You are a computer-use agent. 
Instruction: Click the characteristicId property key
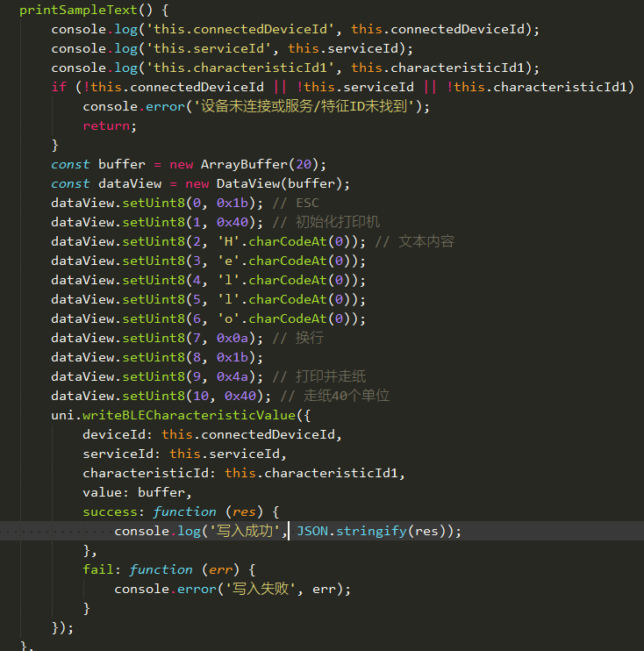click(x=146, y=473)
